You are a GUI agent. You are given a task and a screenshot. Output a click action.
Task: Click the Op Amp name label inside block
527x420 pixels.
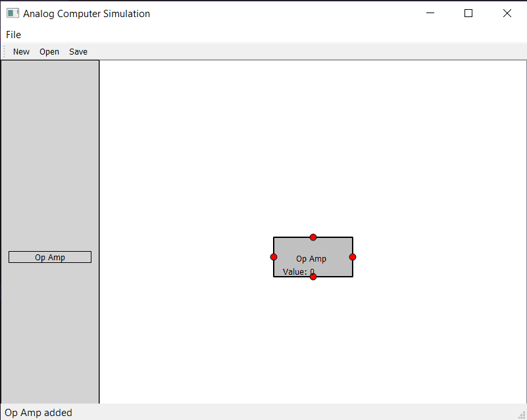point(311,259)
